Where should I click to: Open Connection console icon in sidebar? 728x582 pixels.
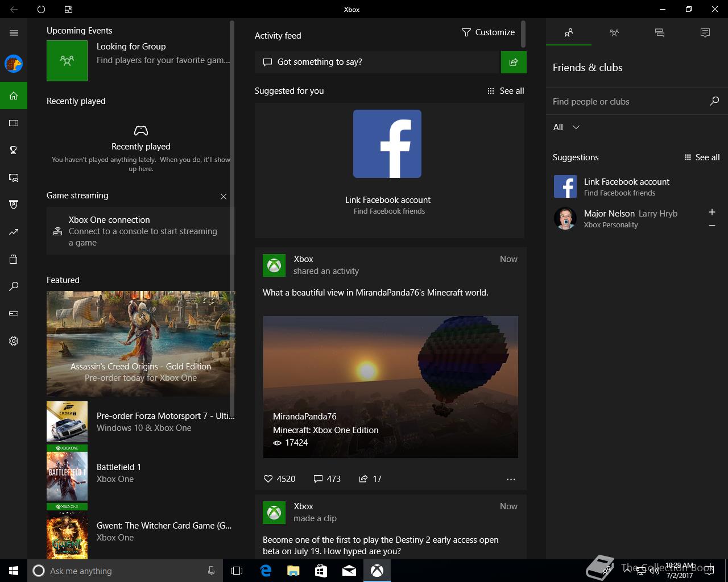[x=14, y=313]
